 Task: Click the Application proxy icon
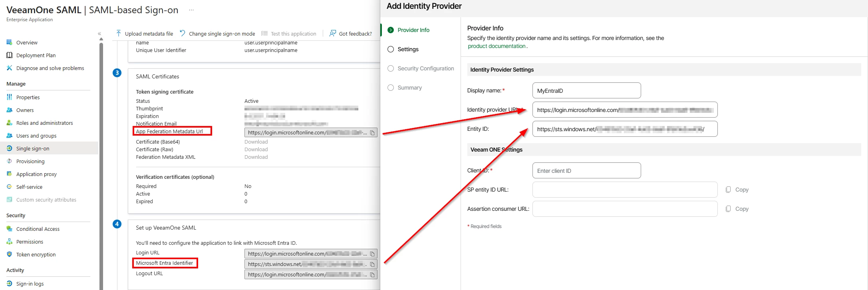[9, 174]
